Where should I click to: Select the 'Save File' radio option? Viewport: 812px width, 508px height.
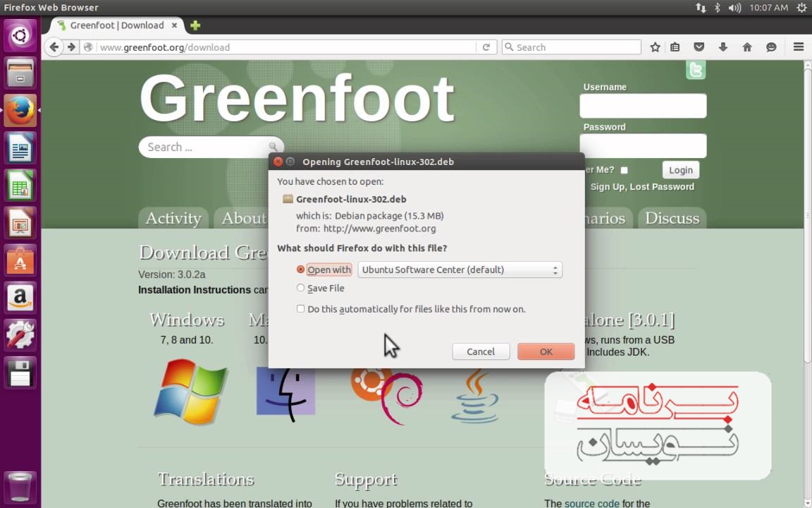pyautogui.click(x=301, y=288)
